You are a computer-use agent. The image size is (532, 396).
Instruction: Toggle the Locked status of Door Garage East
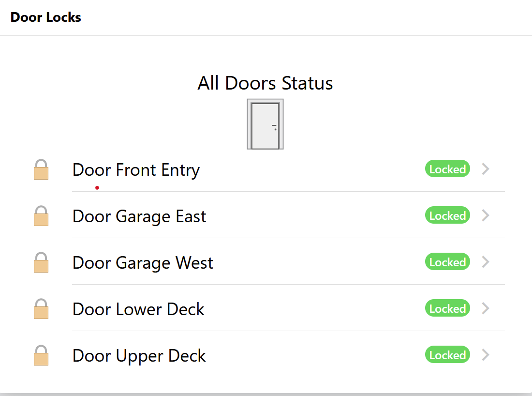447,215
